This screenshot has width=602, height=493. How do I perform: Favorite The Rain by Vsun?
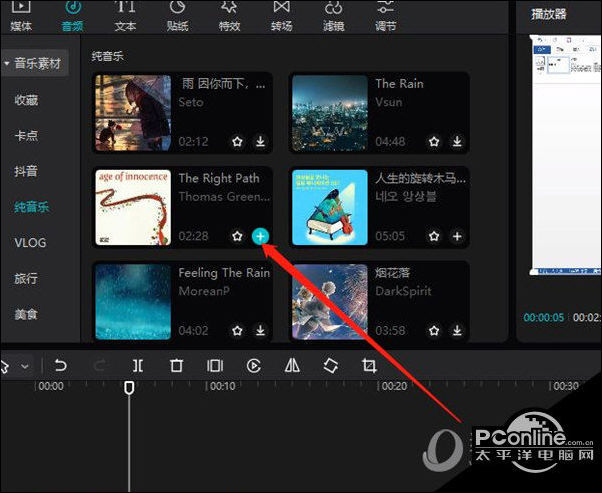click(434, 142)
